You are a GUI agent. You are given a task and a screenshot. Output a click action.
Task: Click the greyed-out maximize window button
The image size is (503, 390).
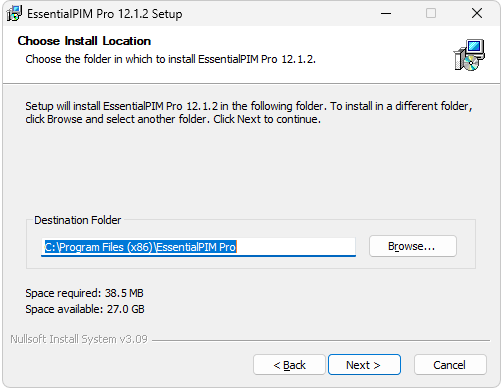(431, 13)
